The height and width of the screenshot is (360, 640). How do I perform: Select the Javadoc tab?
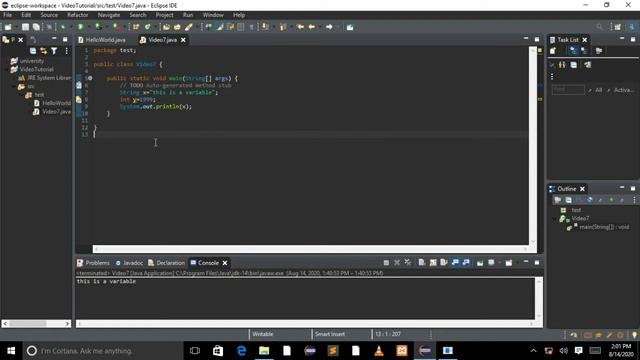point(129,263)
